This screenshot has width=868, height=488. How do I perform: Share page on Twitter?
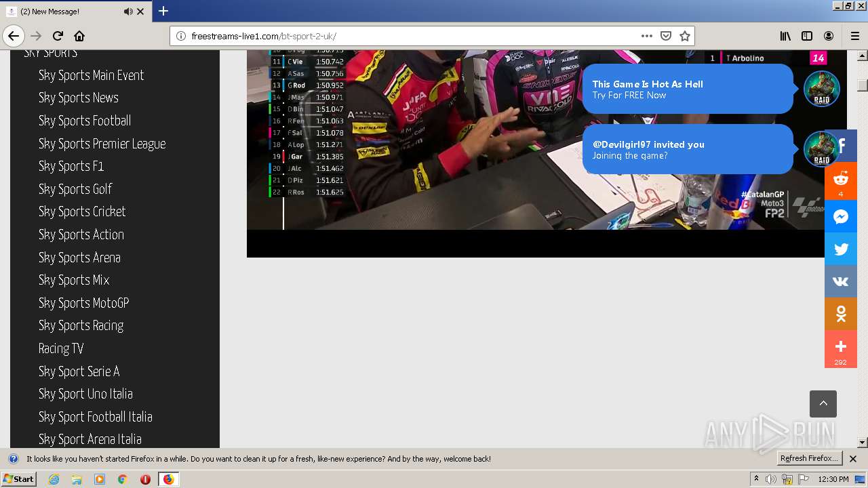point(841,249)
